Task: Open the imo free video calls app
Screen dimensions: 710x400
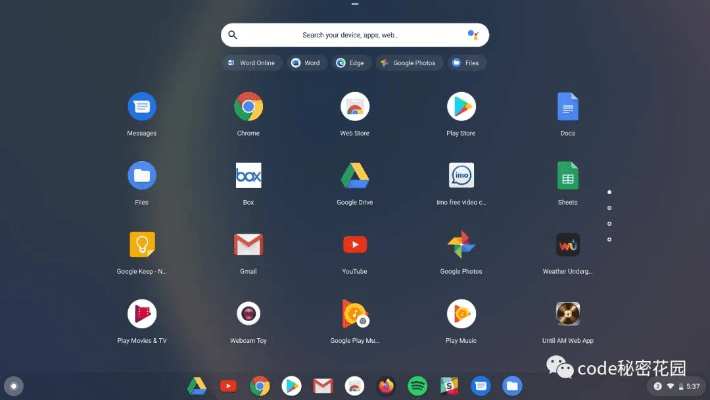Action: (461, 176)
